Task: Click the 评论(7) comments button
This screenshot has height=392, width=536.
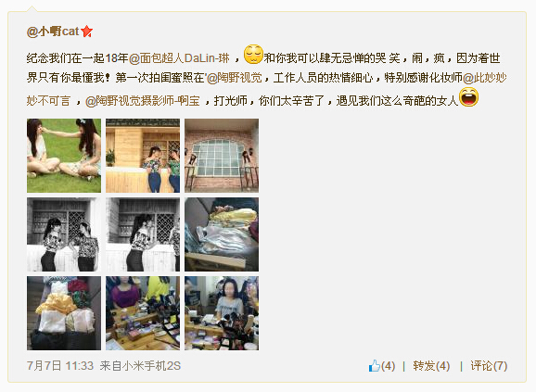Action: [x=489, y=366]
